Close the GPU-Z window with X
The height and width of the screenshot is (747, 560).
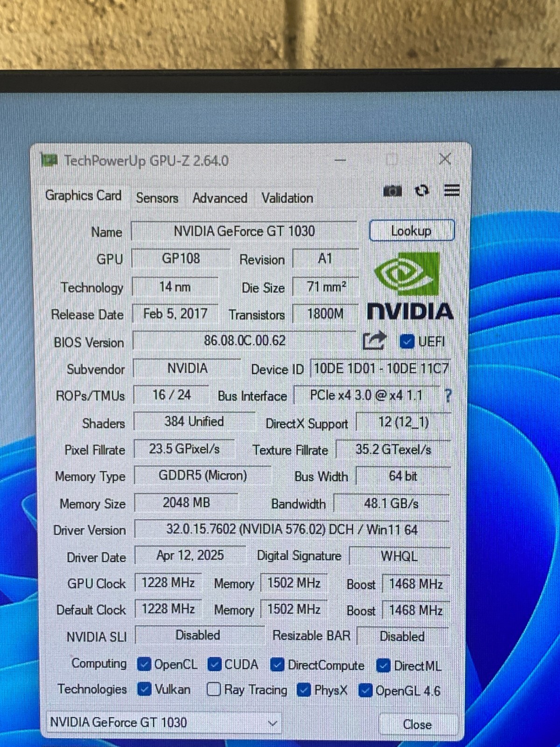(445, 159)
